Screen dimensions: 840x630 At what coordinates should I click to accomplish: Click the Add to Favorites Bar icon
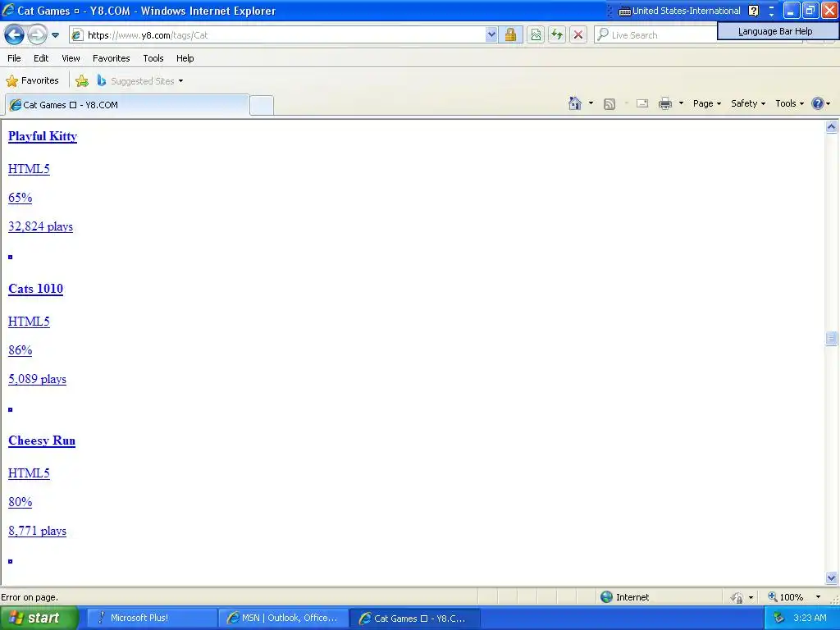(x=82, y=81)
